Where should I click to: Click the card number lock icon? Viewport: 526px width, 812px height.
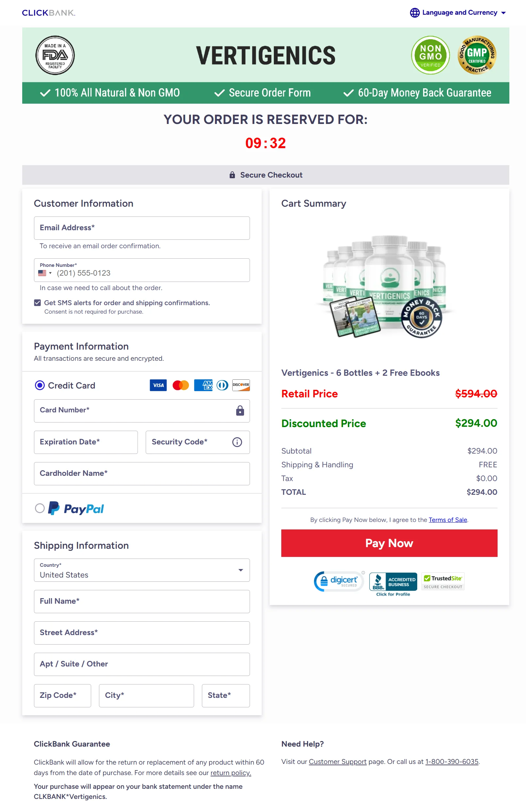240,411
